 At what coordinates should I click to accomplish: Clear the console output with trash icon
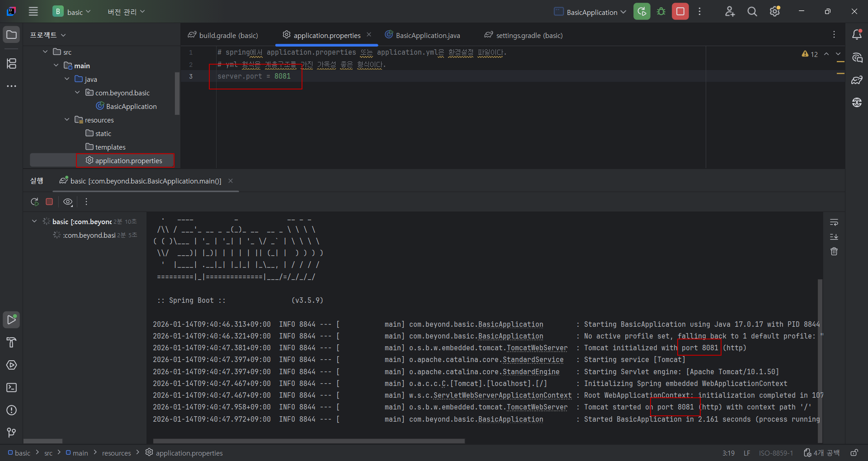(834, 251)
